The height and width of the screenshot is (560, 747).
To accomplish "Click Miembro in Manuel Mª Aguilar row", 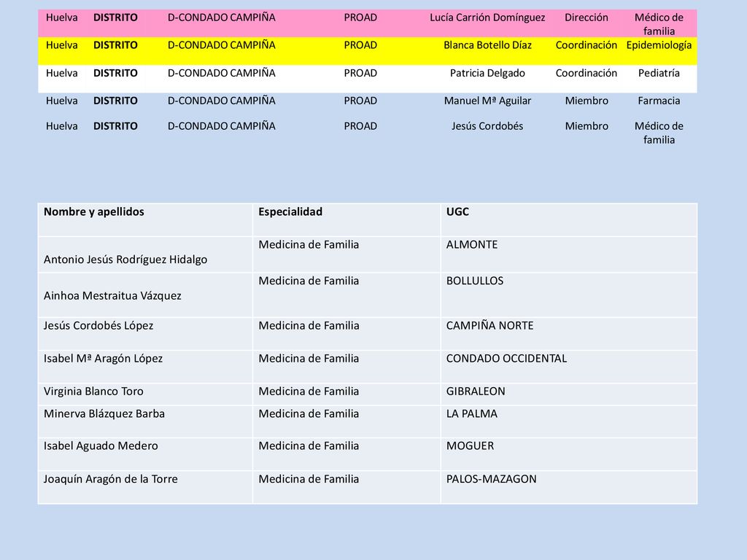I will 586,101.
